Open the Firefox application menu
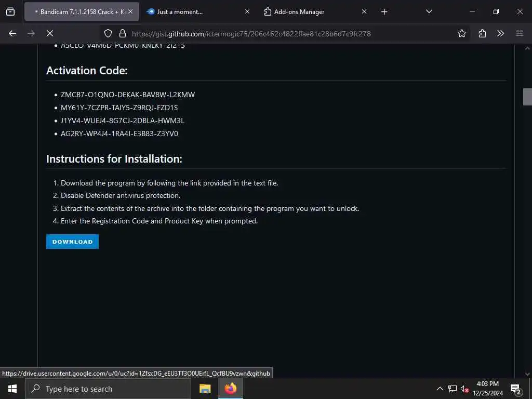 pos(520,33)
